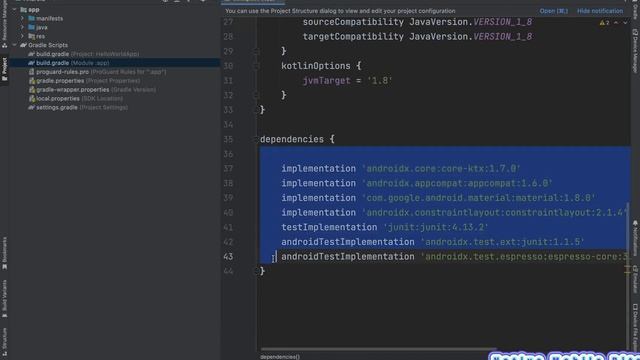
Task: Click the manifests folder icon
Action: (x=31, y=18)
